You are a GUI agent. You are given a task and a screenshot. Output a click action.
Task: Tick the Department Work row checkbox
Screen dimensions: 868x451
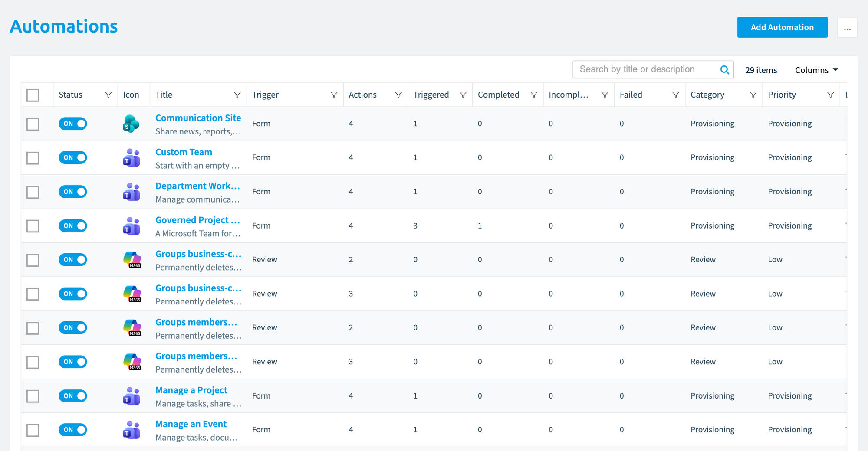point(33,192)
